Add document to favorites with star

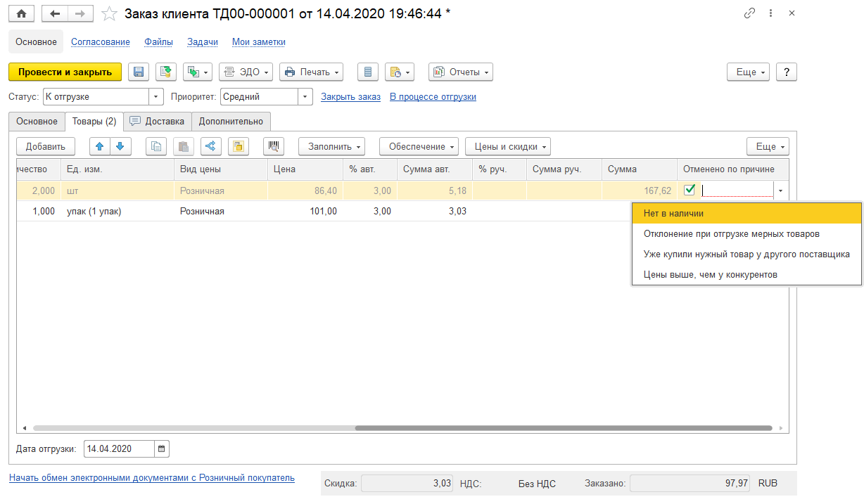(109, 13)
